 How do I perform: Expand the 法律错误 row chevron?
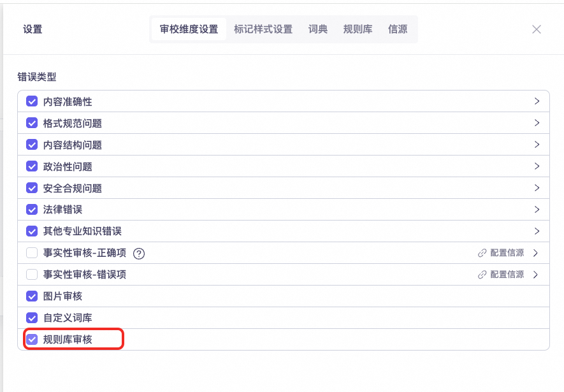[x=537, y=210]
